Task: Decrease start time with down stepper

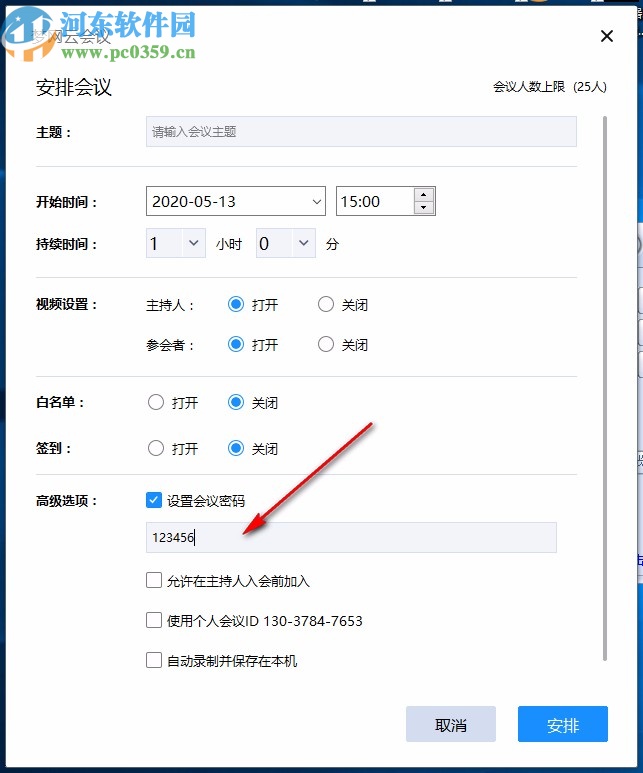Action: point(424,208)
